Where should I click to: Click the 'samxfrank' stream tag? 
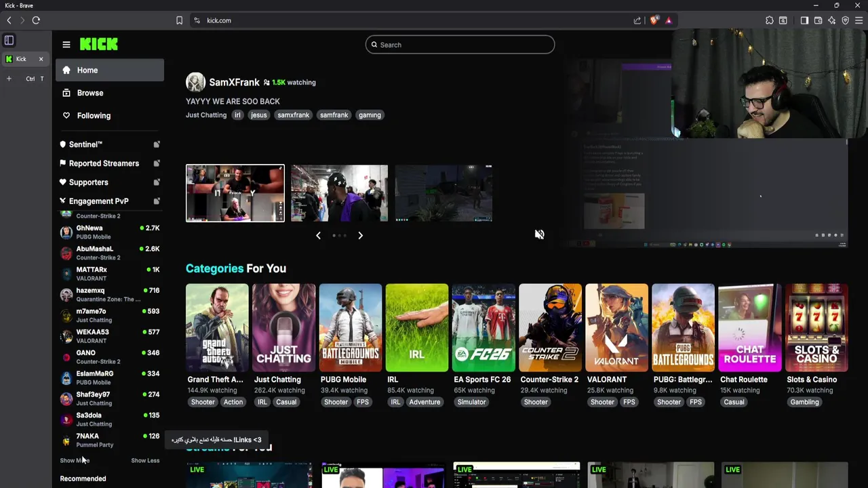(294, 115)
